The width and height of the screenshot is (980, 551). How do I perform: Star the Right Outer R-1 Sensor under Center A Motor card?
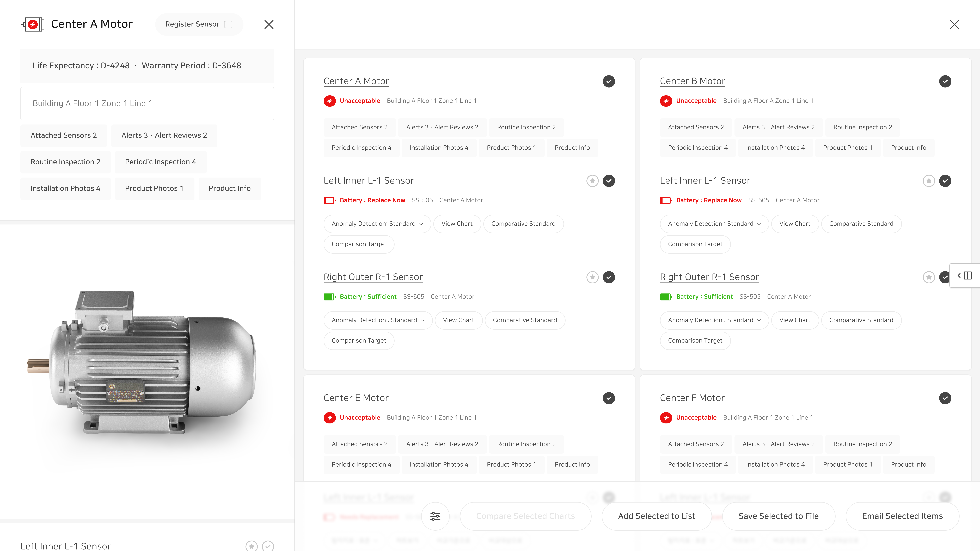(592, 277)
